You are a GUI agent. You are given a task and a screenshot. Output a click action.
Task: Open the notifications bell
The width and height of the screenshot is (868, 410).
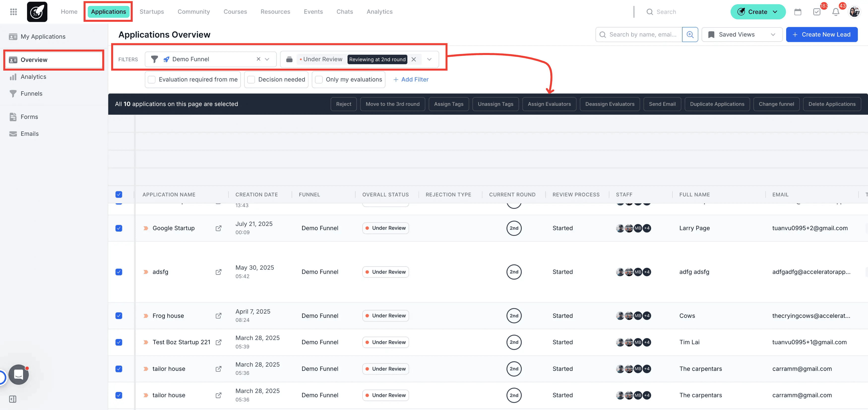(836, 12)
